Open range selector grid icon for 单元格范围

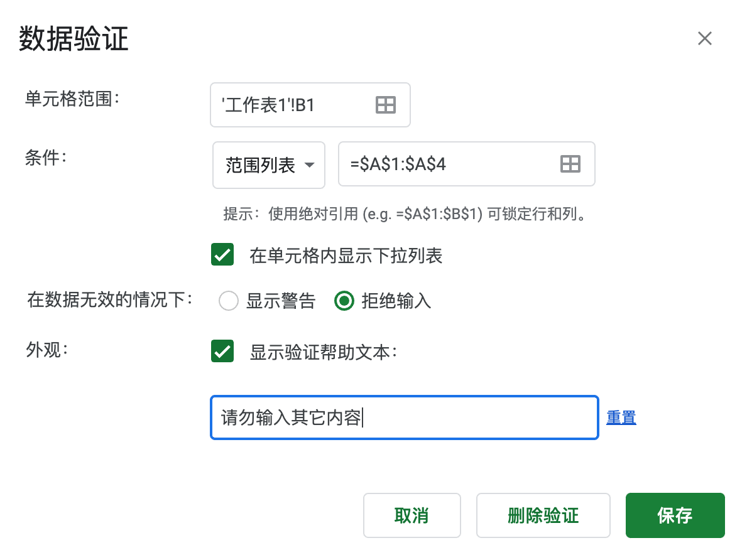click(x=385, y=105)
